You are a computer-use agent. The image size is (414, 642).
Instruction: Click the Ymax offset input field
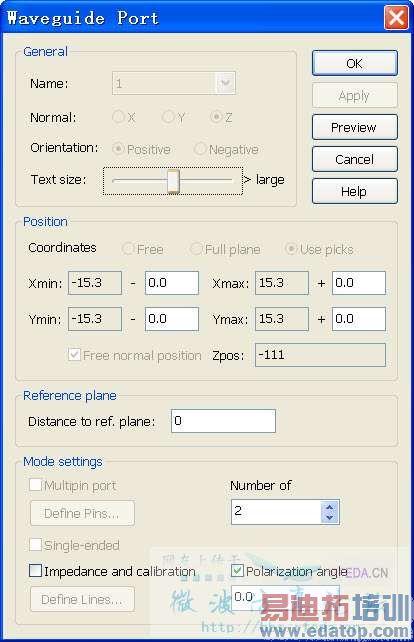pyautogui.click(x=359, y=319)
